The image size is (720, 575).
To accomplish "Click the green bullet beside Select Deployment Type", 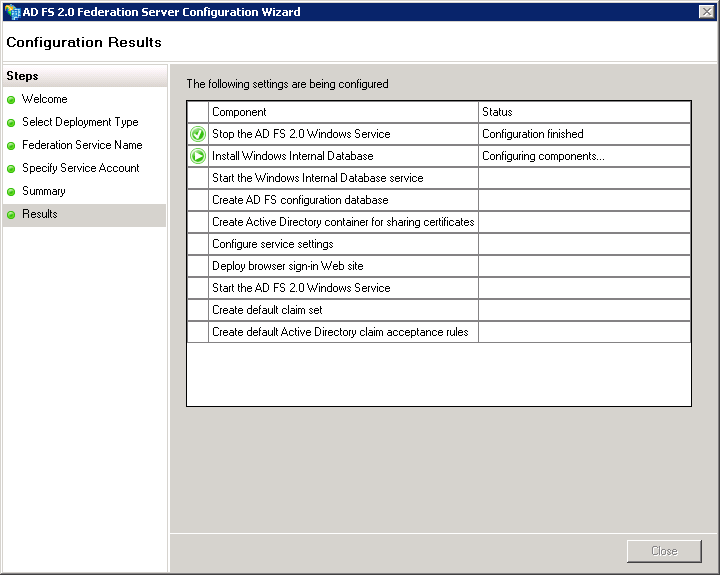I will [x=11, y=123].
